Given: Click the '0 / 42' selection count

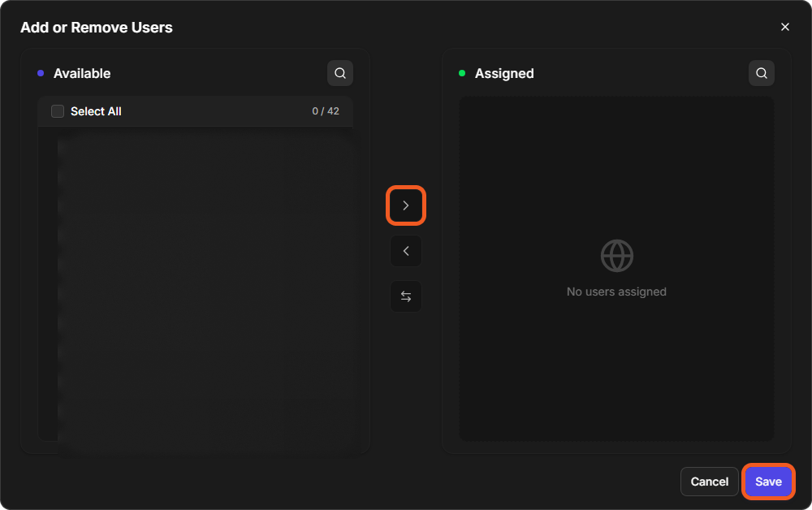Looking at the screenshot, I should pyautogui.click(x=326, y=111).
